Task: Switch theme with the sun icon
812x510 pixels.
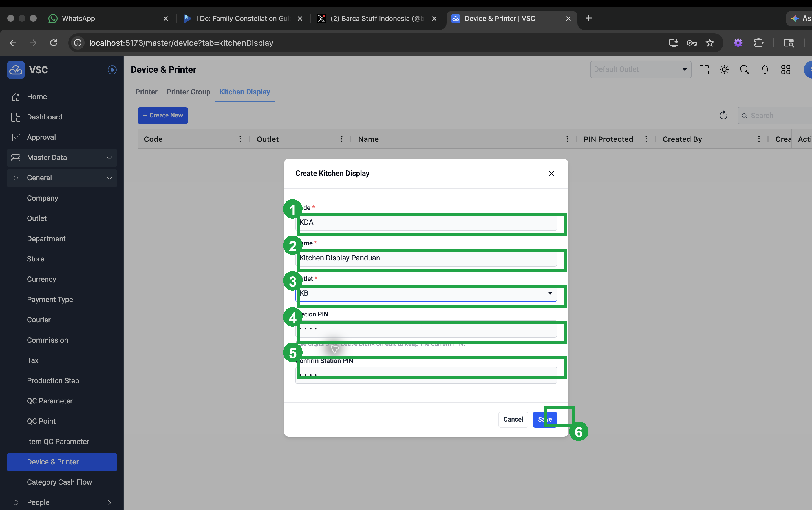Action: click(724, 69)
